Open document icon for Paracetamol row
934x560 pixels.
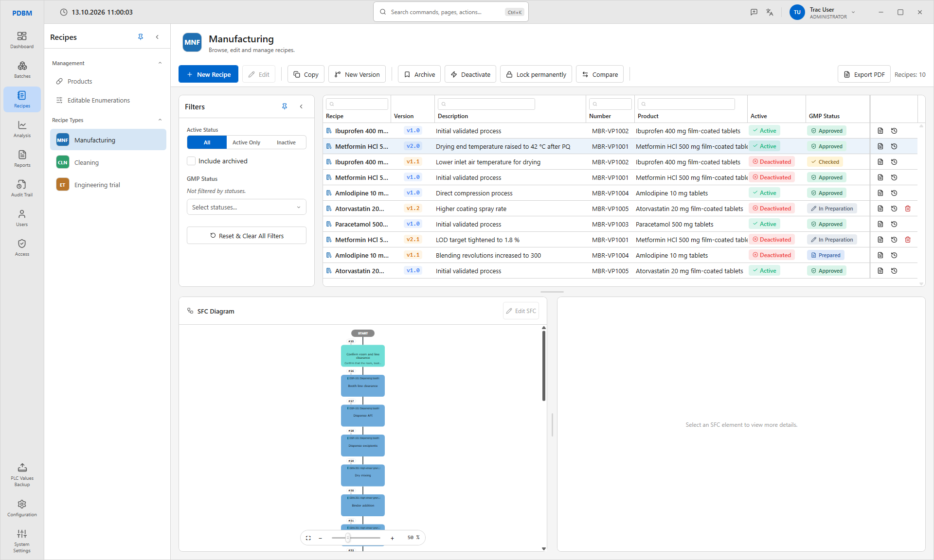(880, 224)
